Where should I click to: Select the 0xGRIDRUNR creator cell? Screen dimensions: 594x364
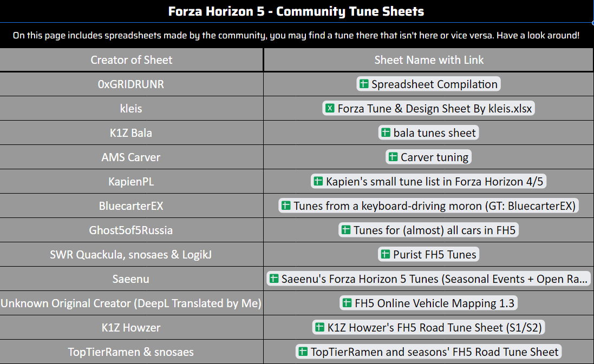tap(131, 84)
